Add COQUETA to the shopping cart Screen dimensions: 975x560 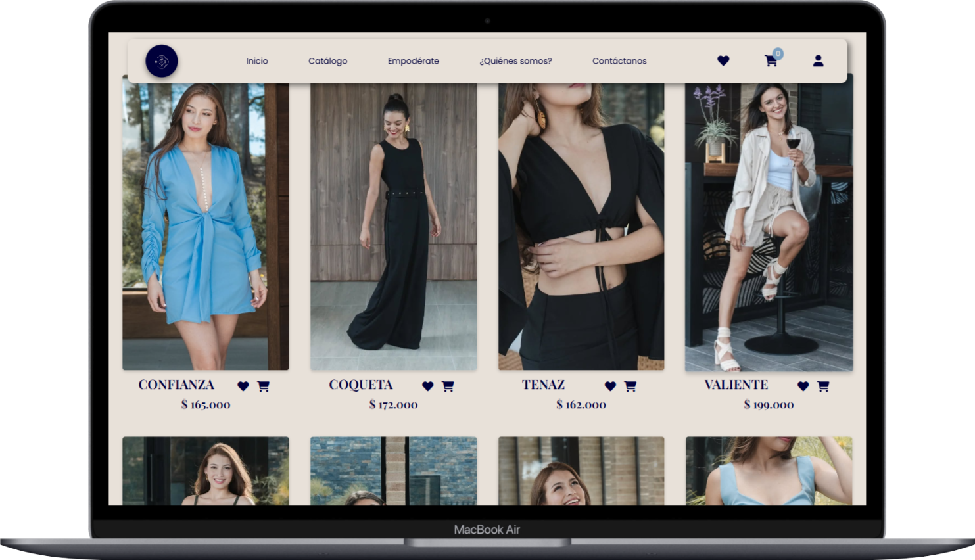[448, 386]
